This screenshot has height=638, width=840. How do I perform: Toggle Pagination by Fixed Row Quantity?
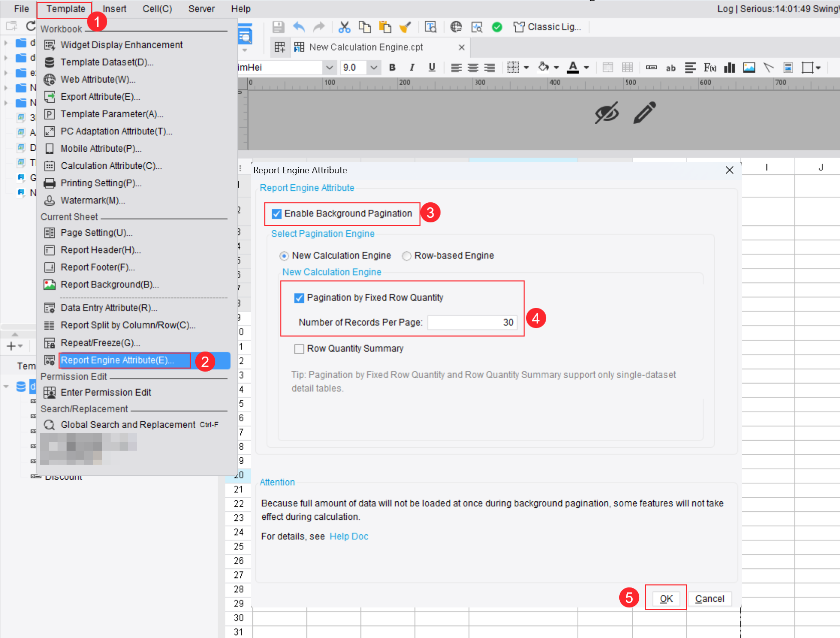pos(299,298)
